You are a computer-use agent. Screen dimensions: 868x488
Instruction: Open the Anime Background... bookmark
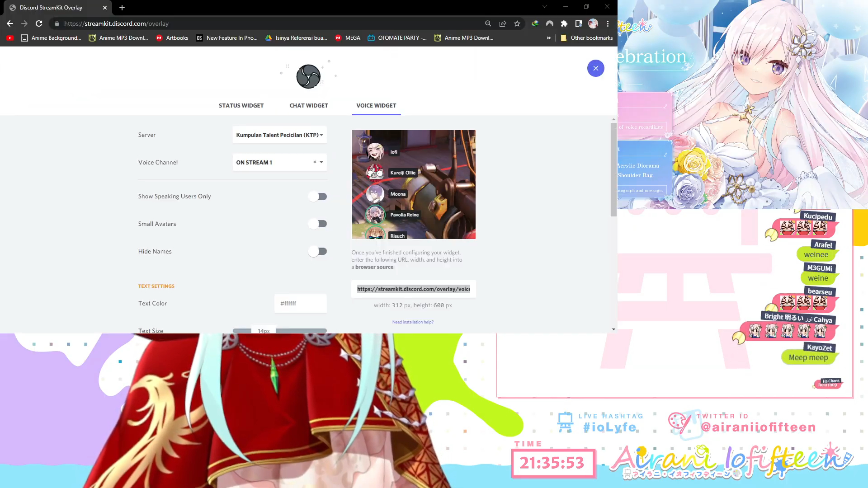point(51,38)
